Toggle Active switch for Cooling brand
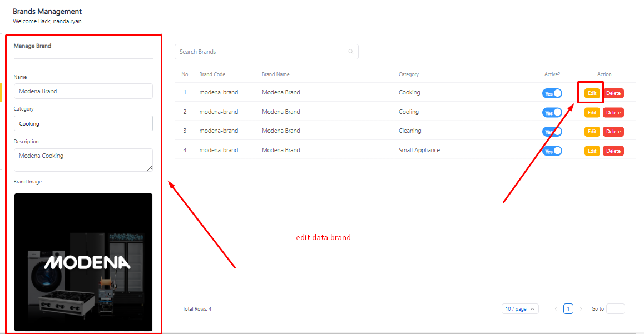This screenshot has height=334, width=644. (x=552, y=112)
